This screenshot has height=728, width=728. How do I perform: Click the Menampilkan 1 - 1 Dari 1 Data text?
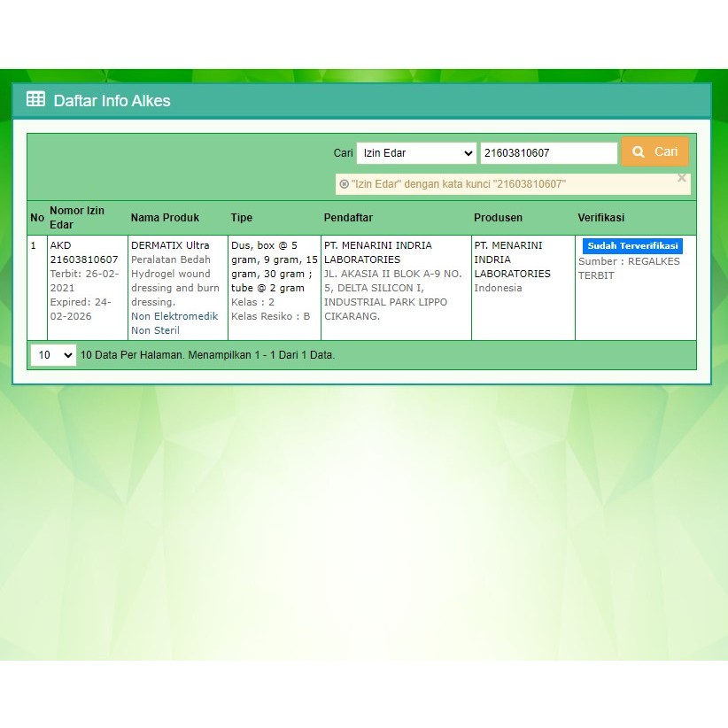pyautogui.click(x=261, y=355)
